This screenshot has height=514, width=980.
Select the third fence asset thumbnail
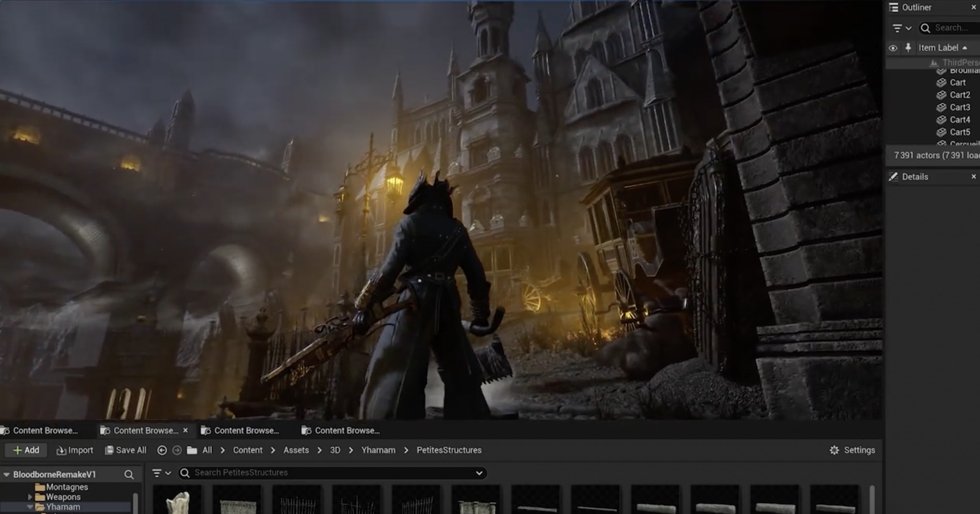[417, 501]
